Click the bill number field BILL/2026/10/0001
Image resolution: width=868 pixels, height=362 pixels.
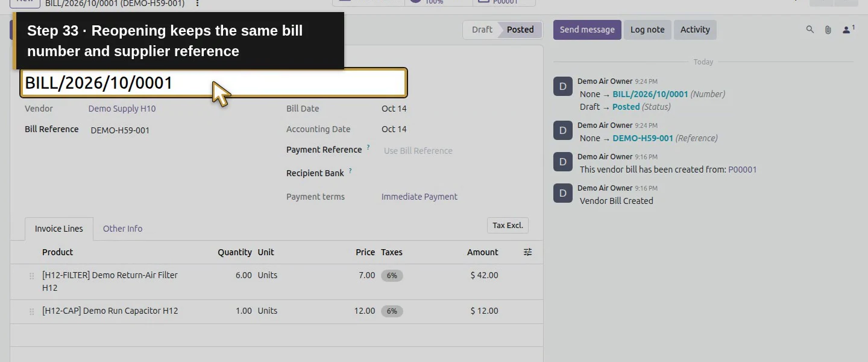point(214,83)
